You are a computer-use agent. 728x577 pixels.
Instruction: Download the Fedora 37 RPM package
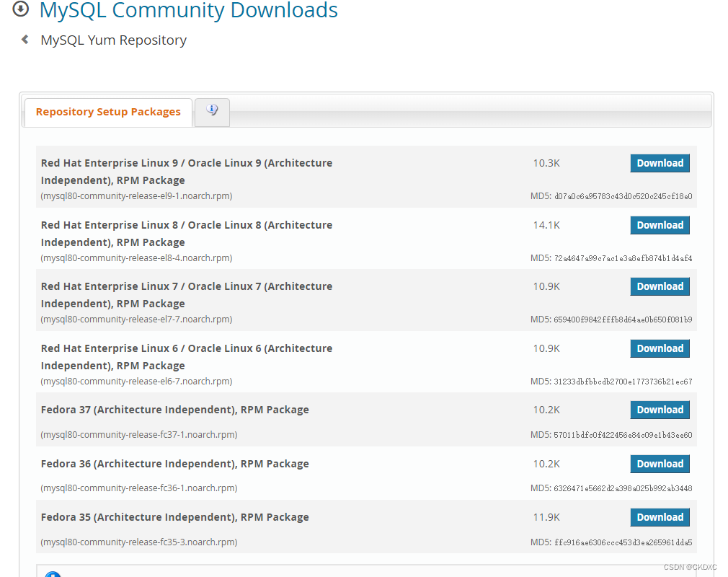tap(660, 410)
